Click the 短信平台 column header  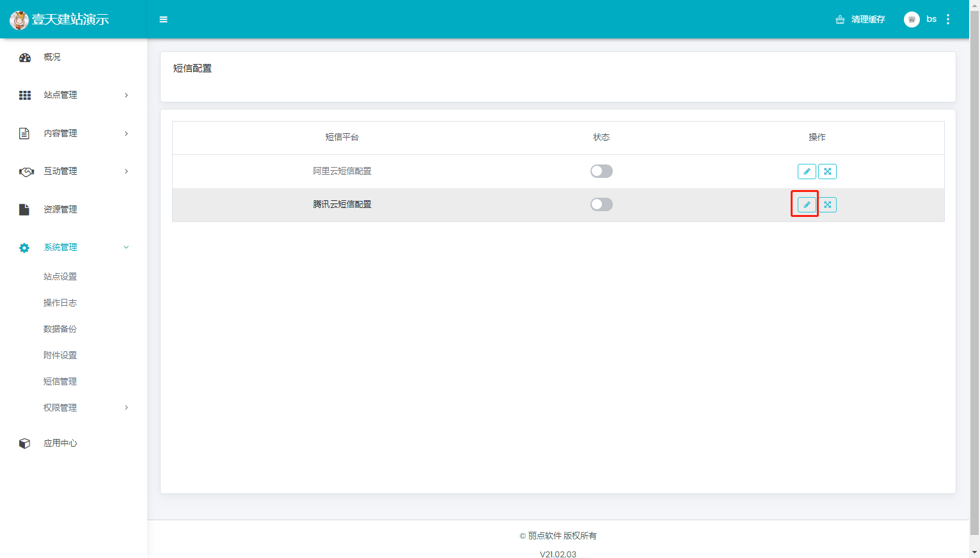click(342, 137)
